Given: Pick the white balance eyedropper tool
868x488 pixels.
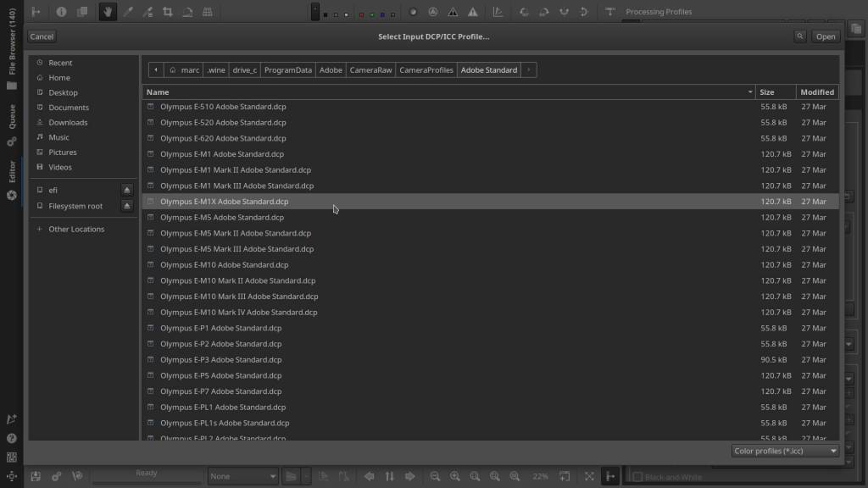Looking at the screenshot, I should 128,12.
